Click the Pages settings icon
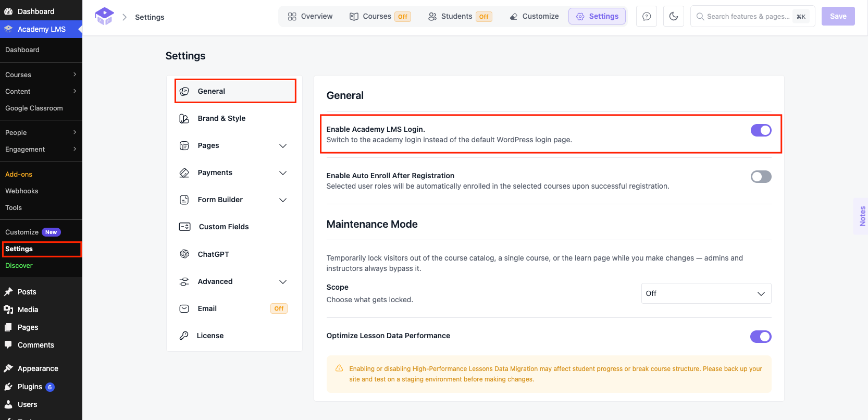 click(x=184, y=145)
